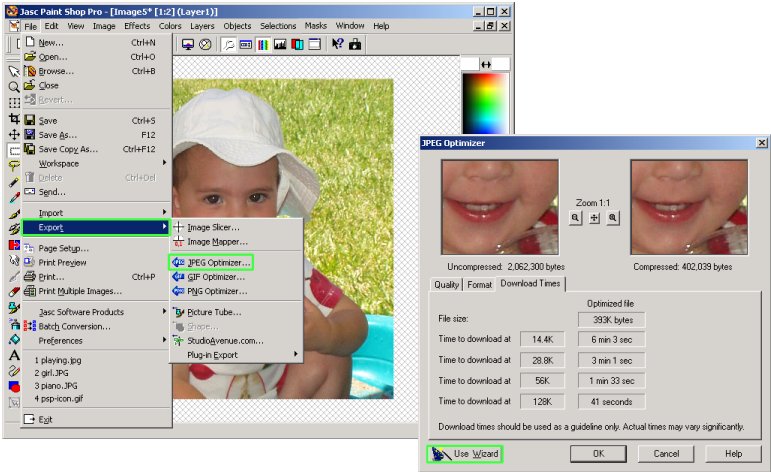Click the pan crosshair icon below Zoom 1:1
Screen dimensions: 771x472
pos(594,218)
